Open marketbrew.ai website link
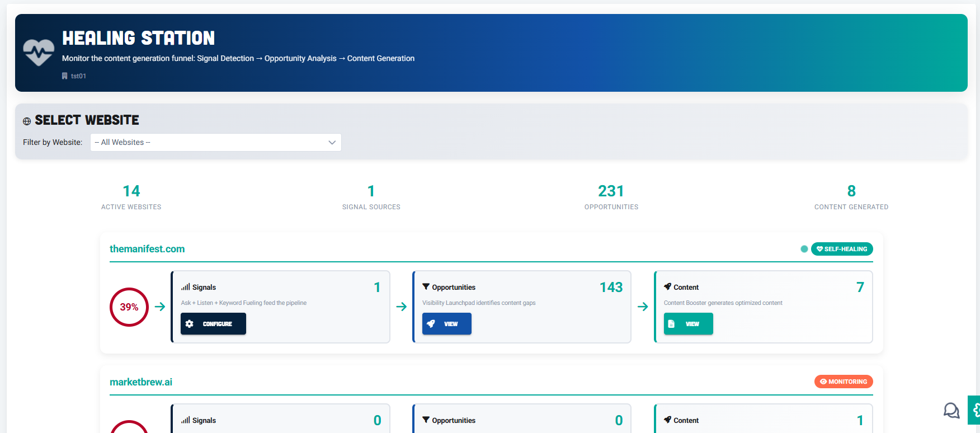Viewport: 980px width, 433px height. click(141, 382)
